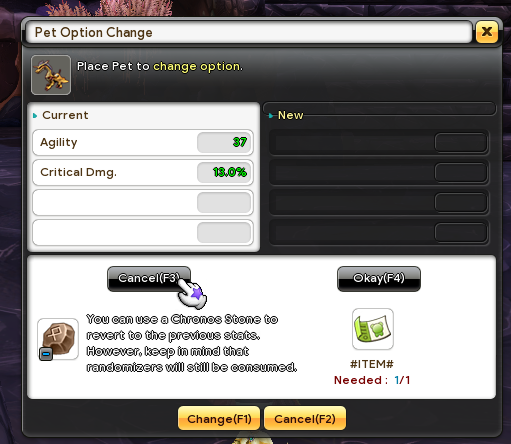The image size is (511, 444).
Task: Select the fourth empty Current option row
Action: tap(143, 232)
